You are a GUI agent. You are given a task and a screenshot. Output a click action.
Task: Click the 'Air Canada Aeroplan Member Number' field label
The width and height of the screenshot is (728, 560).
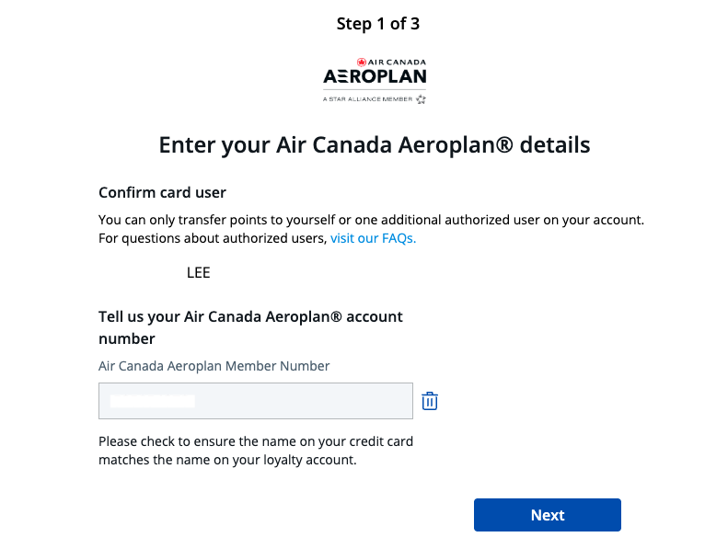[214, 366]
